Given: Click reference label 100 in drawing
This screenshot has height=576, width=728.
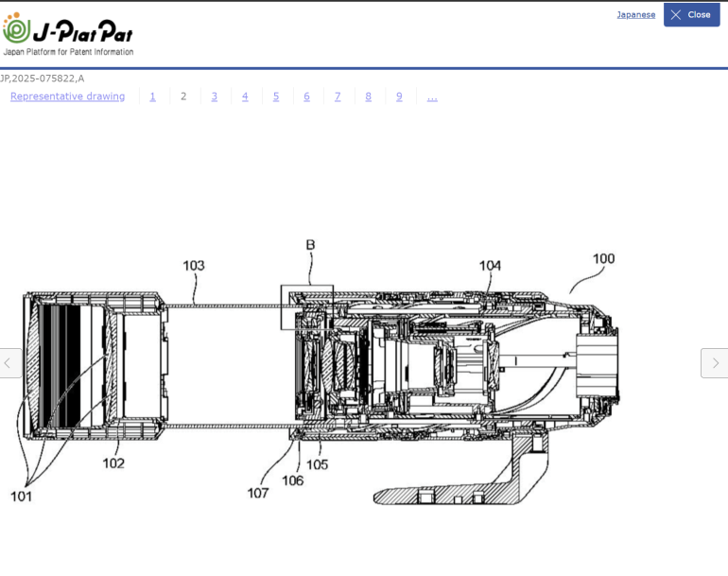Looking at the screenshot, I should (603, 259).
